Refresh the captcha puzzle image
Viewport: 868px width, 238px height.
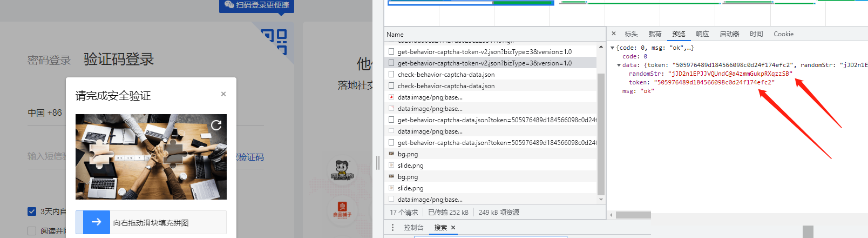[216, 125]
